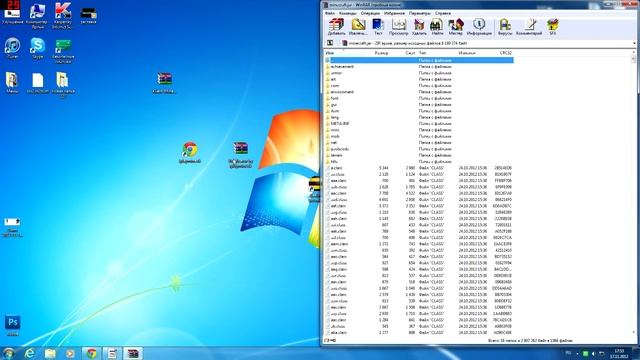Select the WinRAR archive icon at top of desktop

[164, 83]
